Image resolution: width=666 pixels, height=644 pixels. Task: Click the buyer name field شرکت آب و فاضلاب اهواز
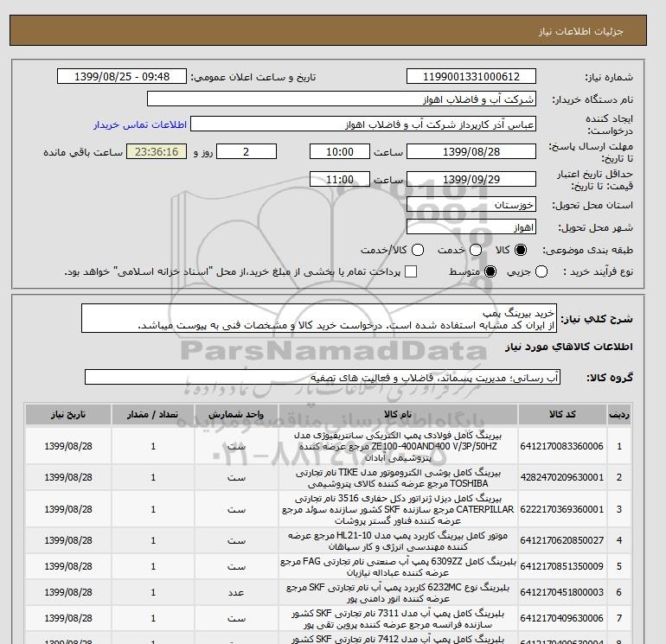[x=342, y=99]
